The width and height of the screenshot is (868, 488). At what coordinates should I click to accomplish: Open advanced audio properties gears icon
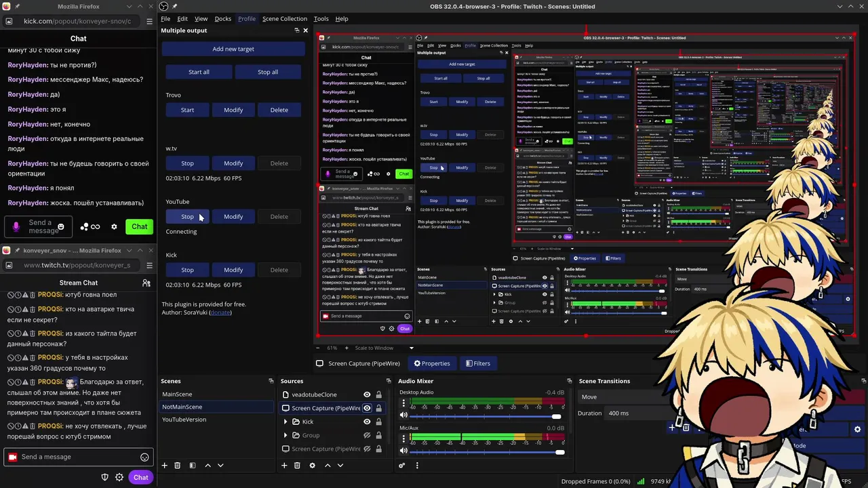click(x=402, y=465)
